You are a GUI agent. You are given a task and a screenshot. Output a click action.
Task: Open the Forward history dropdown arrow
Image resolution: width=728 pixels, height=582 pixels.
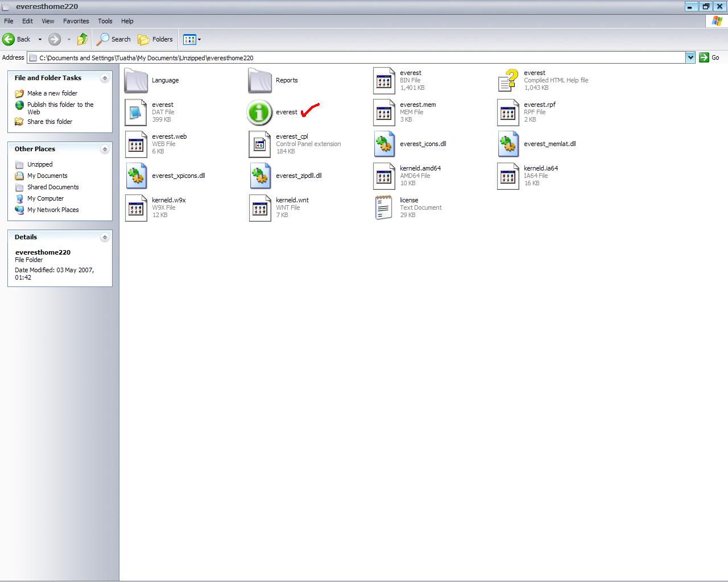point(69,39)
